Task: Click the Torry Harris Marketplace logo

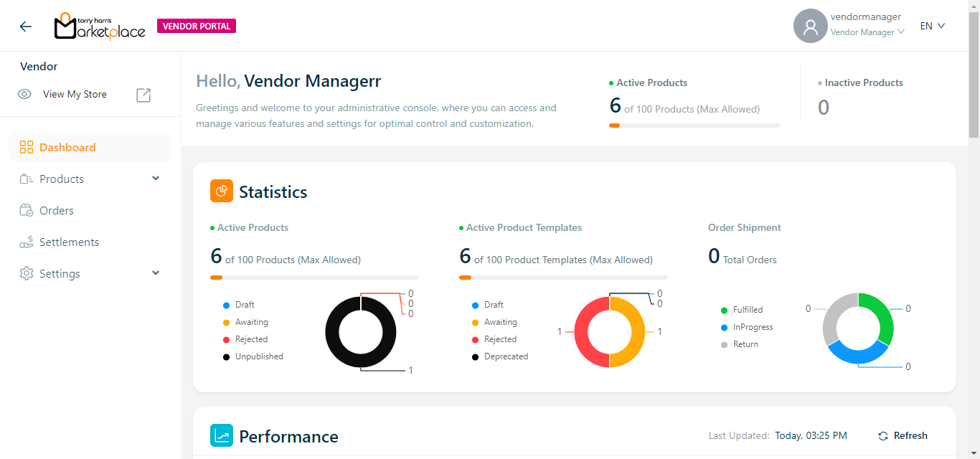Action: [100, 27]
